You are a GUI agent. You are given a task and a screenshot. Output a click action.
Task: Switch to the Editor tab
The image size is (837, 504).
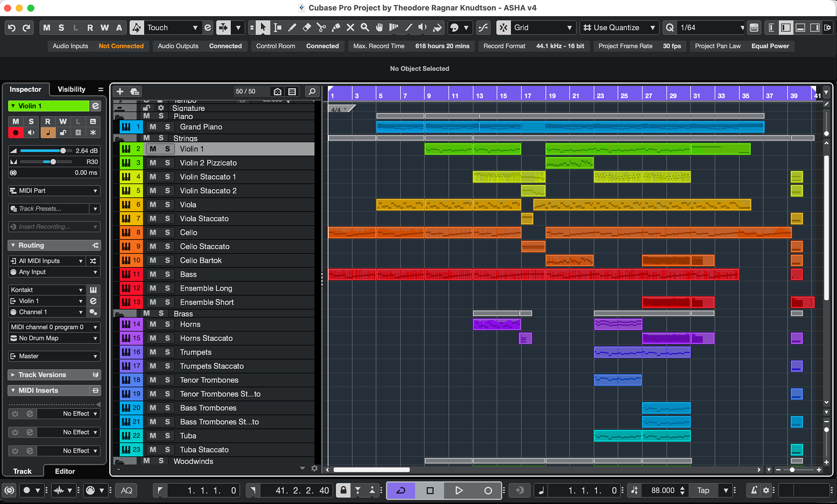coord(65,471)
